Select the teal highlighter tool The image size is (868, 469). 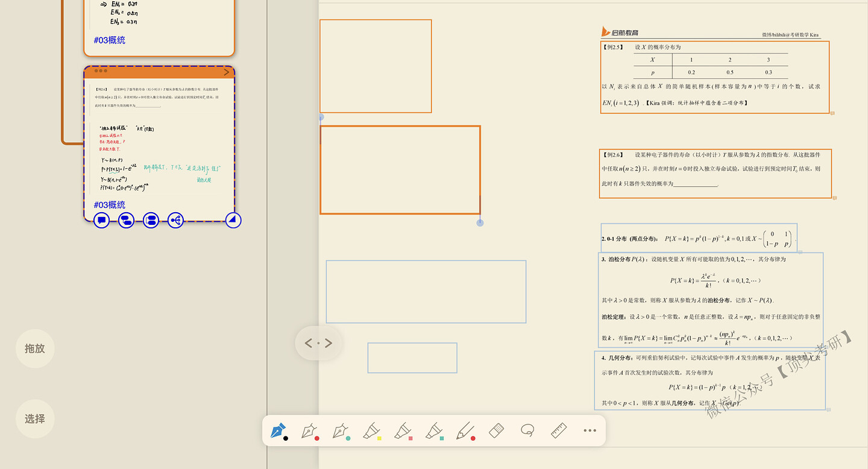click(x=435, y=431)
